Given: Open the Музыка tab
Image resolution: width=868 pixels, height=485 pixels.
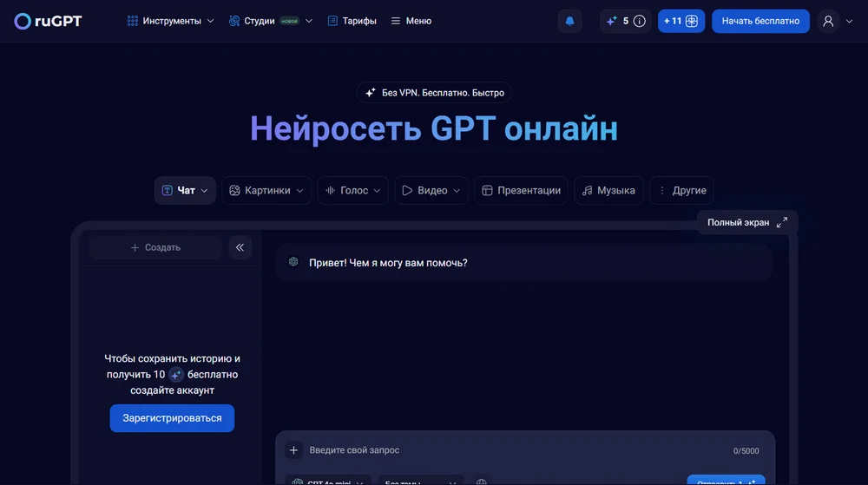Looking at the screenshot, I should [608, 190].
